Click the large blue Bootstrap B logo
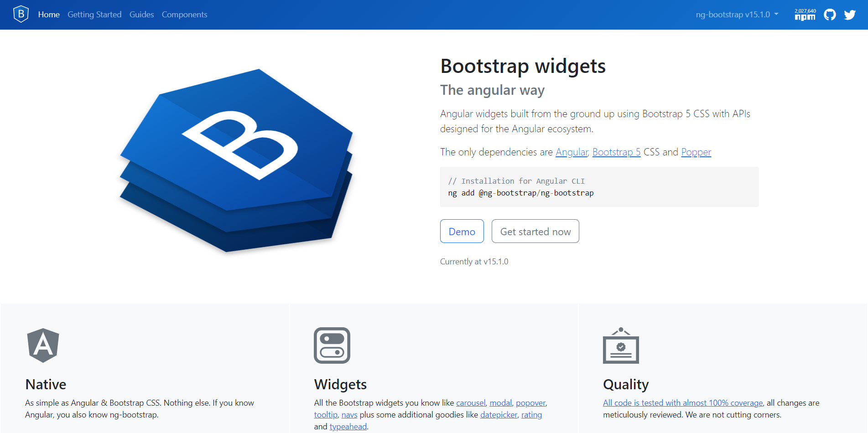The width and height of the screenshot is (868, 433). click(236, 160)
